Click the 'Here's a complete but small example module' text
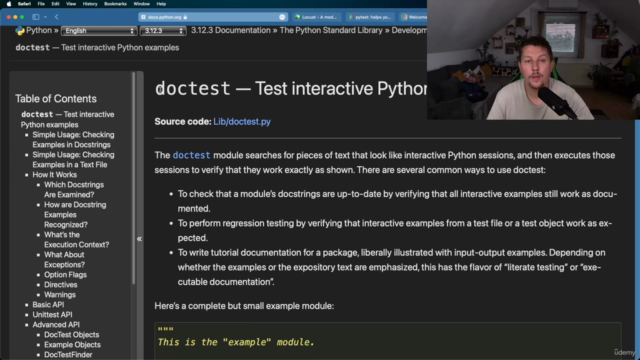The height and width of the screenshot is (360, 640). coord(244,306)
